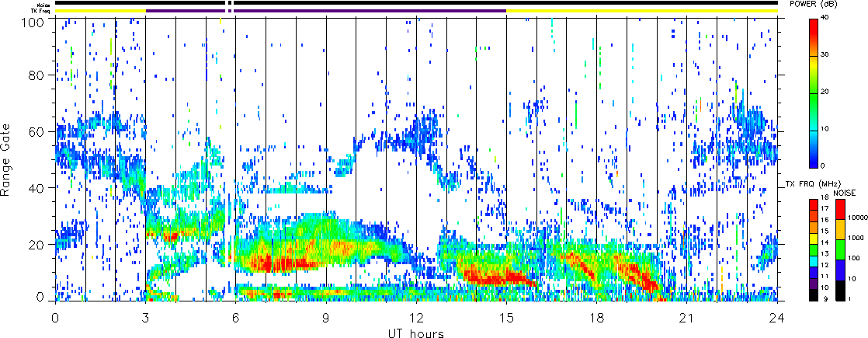Click the 10000 label in NOISE legend
Viewport: 868px width, 338px height.
[x=857, y=218]
